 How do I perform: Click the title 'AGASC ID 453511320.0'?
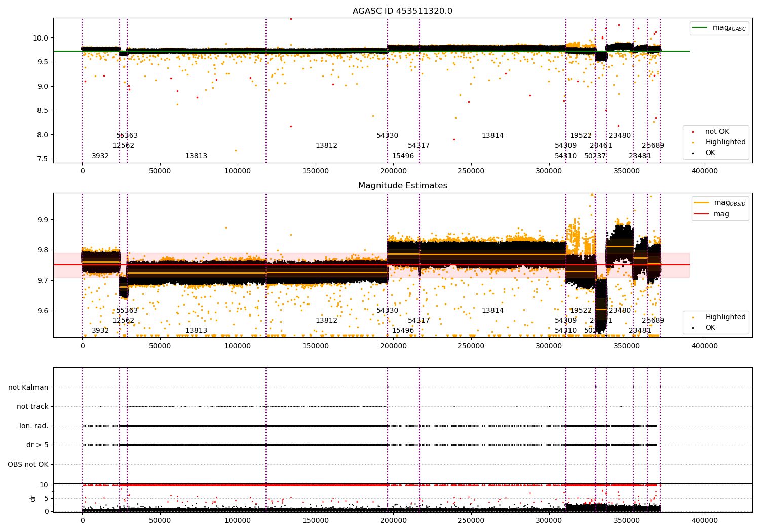pyautogui.click(x=402, y=11)
